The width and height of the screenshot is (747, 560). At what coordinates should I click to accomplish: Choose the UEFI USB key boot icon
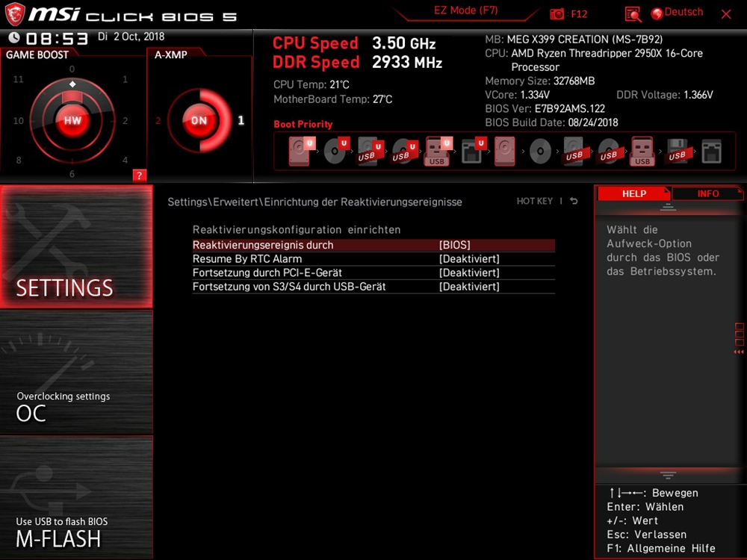pos(438,151)
